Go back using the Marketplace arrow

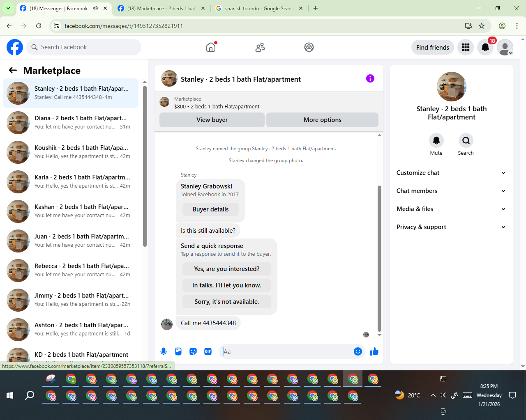pos(13,70)
